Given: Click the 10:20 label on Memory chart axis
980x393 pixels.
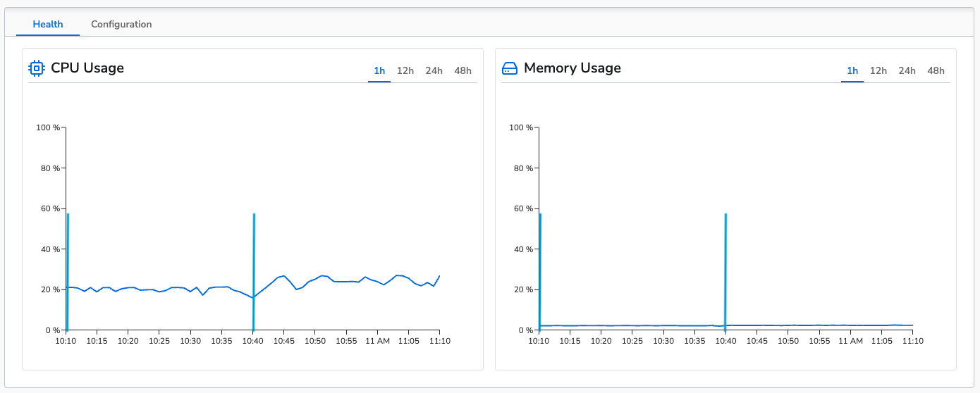Looking at the screenshot, I should pos(601,341).
